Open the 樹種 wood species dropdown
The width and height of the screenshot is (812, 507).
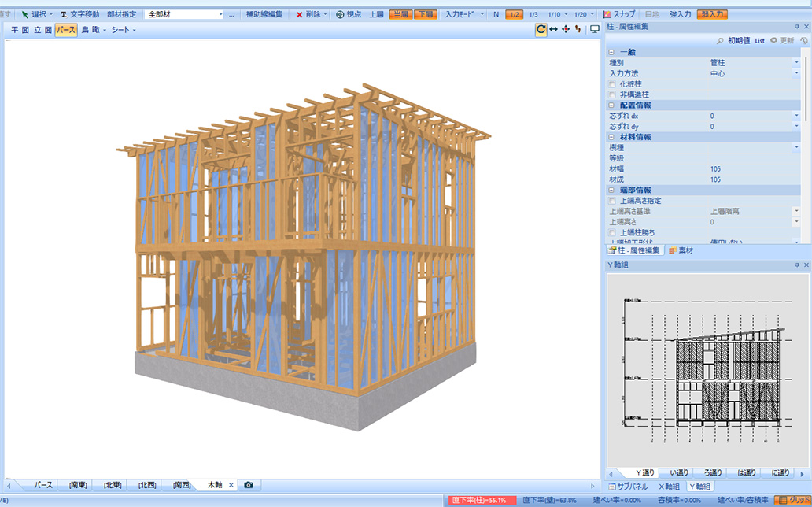[x=796, y=148]
